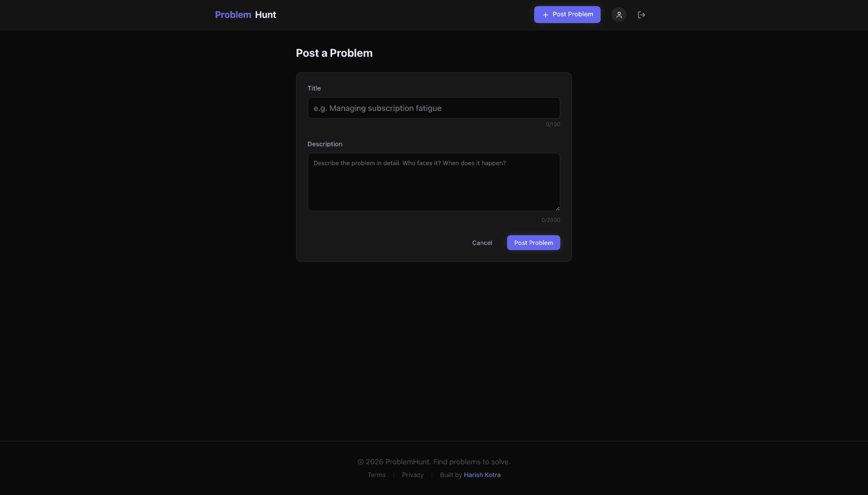Image resolution: width=868 pixels, height=495 pixels.
Task: Click the plus icon on Post Problem button
Action: click(545, 15)
